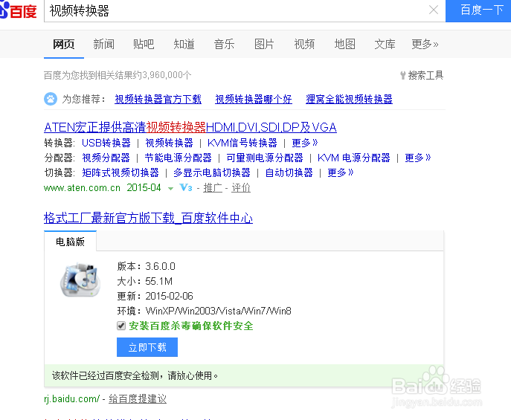
Task: Expand the arrow beside www.aten.com.cn 2015-04
Action: tap(170, 189)
